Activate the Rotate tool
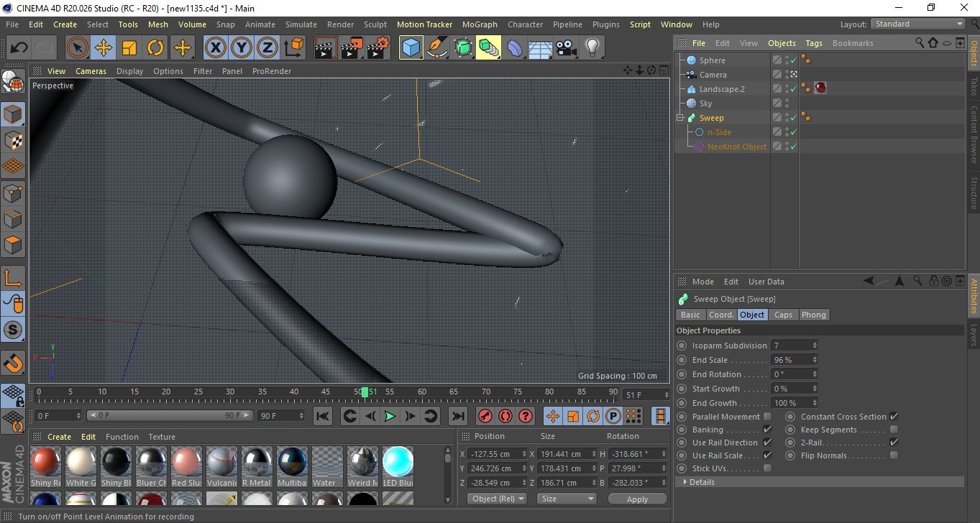The width and height of the screenshot is (980, 523). [x=155, y=48]
